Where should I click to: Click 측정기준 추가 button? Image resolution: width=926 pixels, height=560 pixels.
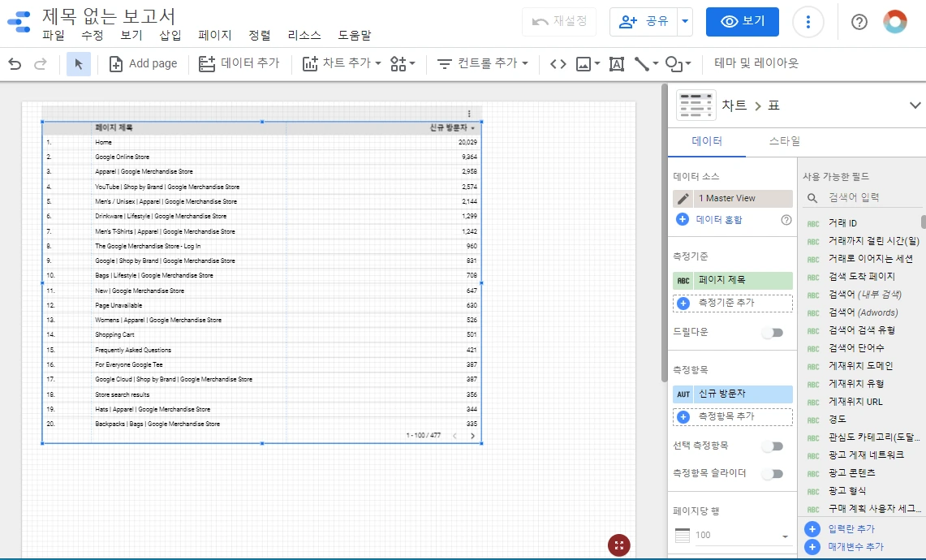(x=733, y=303)
